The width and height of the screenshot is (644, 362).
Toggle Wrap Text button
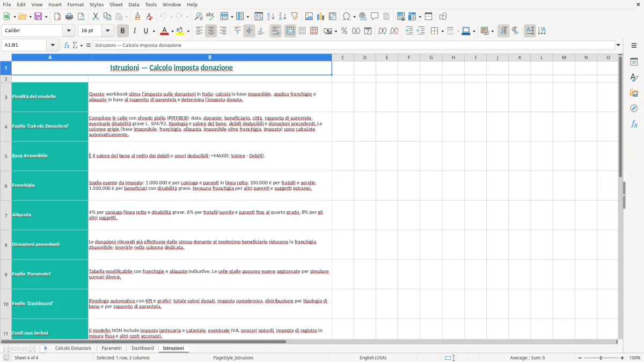pyautogui.click(x=275, y=31)
